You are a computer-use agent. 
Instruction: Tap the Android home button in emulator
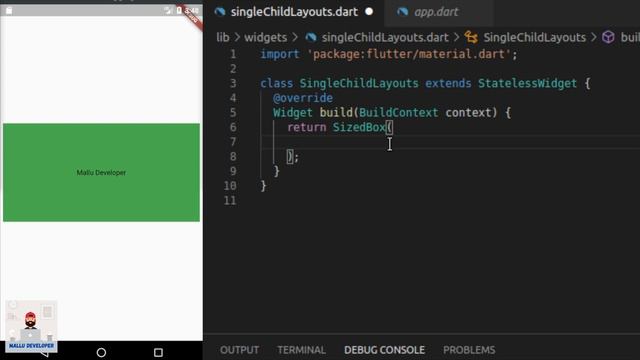tap(101, 352)
